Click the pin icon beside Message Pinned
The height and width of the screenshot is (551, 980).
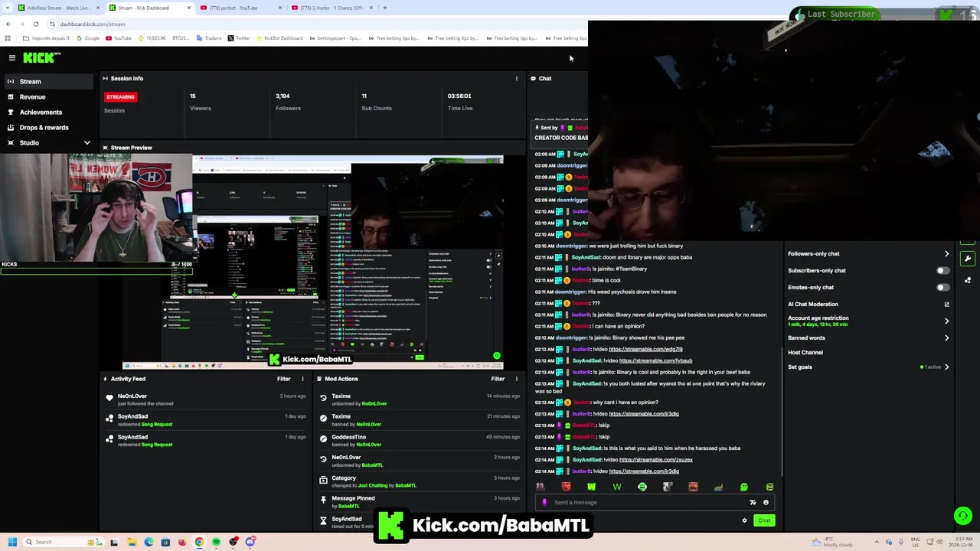click(x=323, y=501)
